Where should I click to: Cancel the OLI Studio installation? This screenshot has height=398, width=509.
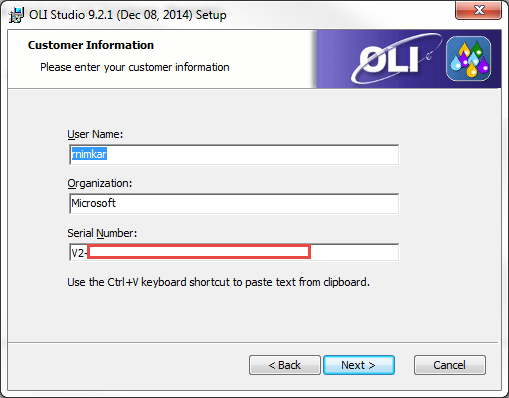click(449, 365)
